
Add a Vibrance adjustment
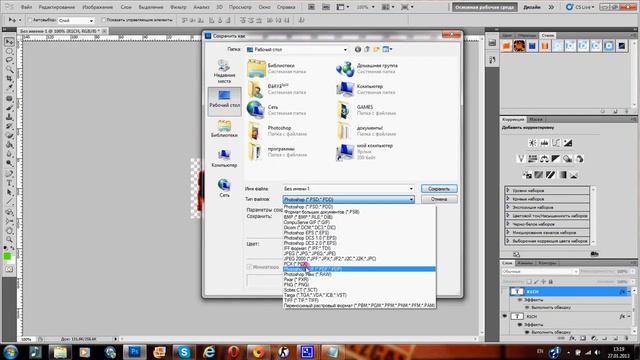click(520, 159)
